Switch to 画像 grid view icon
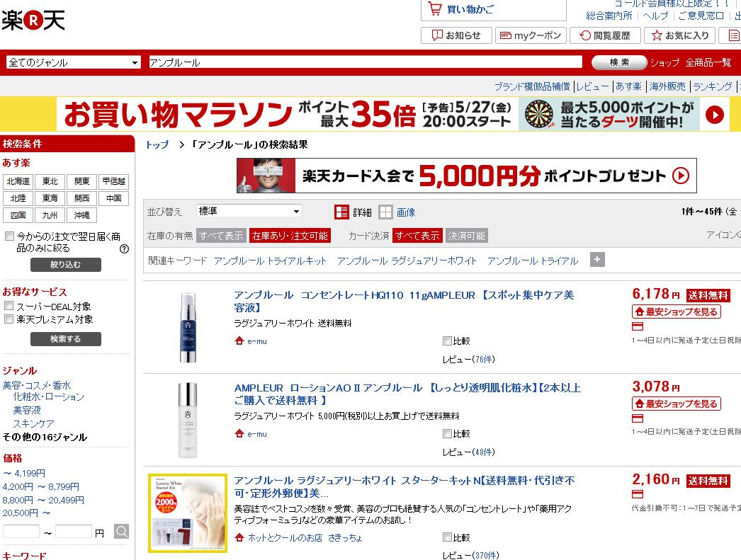 [385, 212]
